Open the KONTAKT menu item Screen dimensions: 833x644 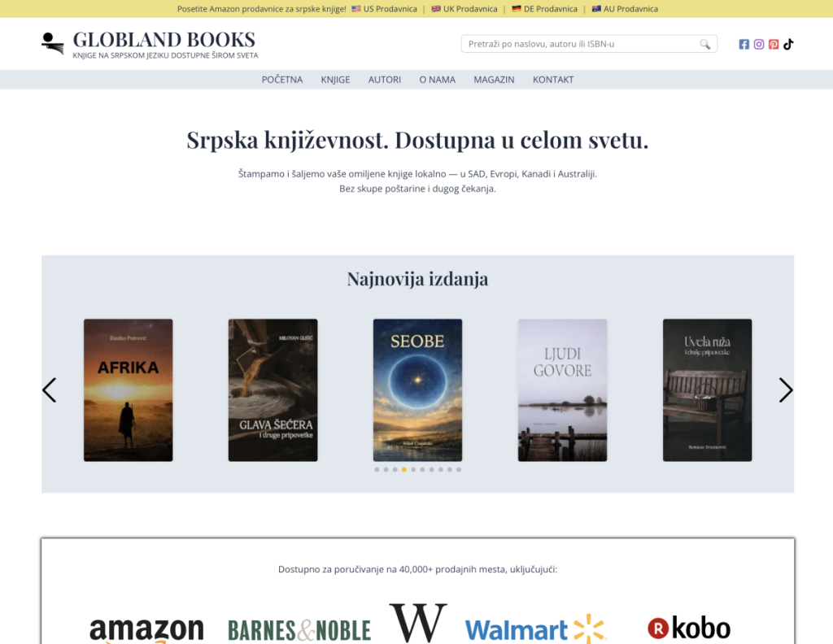553,80
